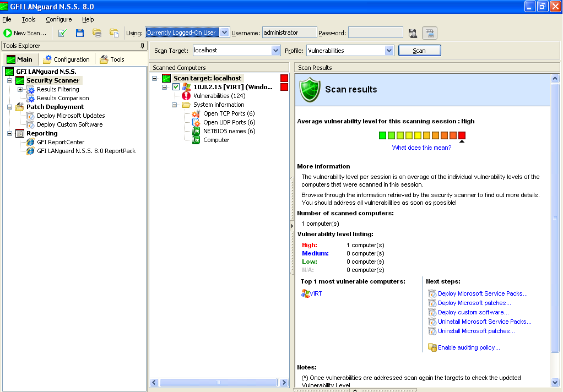The image size is (563, 392).
Task: Select the Results Filtering gear icon
Action: (x=30, y=89)
